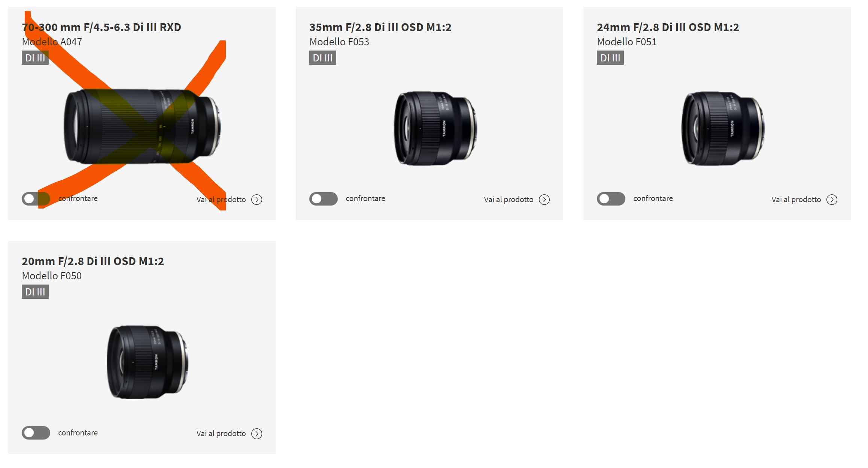This screenshot has height=468, width=868.
Task: Open 'Vai al prodotto' link for 35mm lens
Action: point(509,200)
